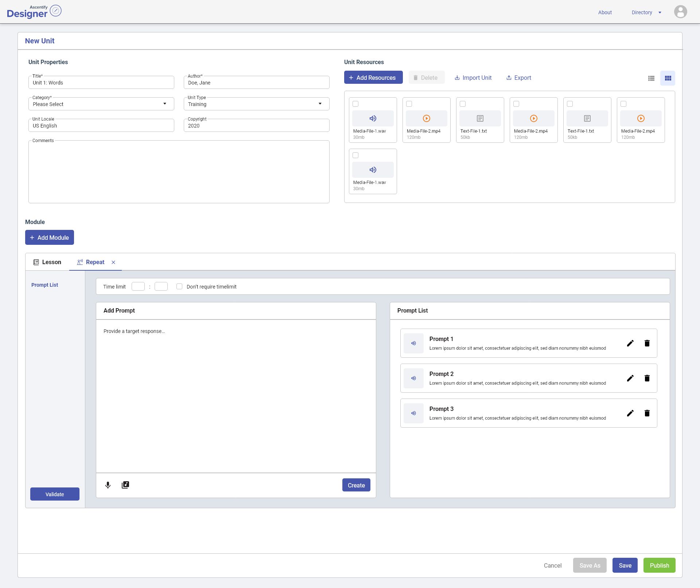Focus the Author field
Image resolution: width=700 pixels, height=588 pixels.
257,82
